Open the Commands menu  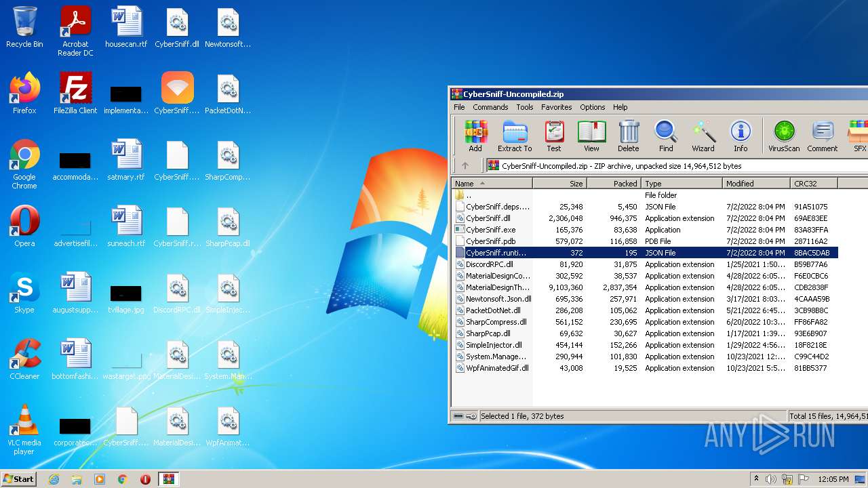tap(490, 107)
